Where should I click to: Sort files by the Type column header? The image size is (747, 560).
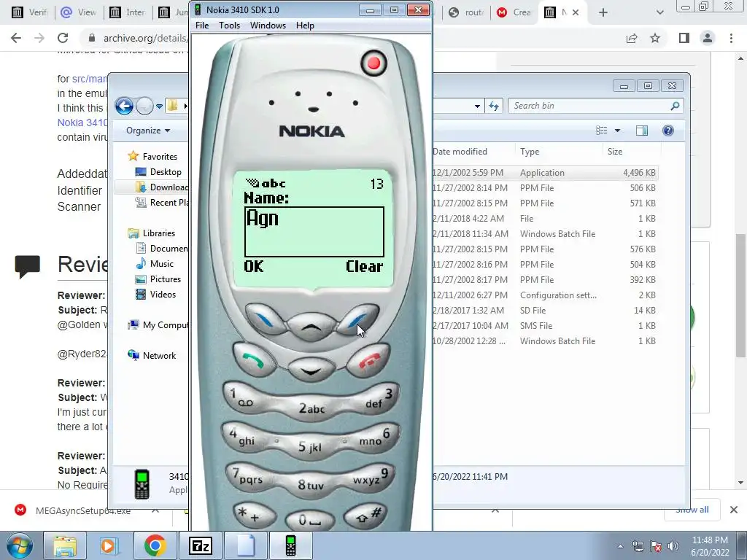(x=559, y=152)
